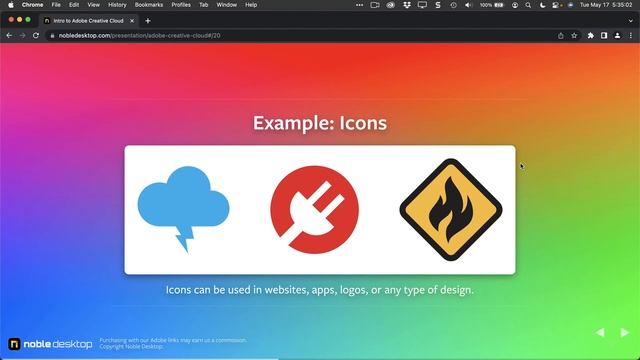
Task: Click the date and time in menu bar
Action: click(x=606, y=5)
